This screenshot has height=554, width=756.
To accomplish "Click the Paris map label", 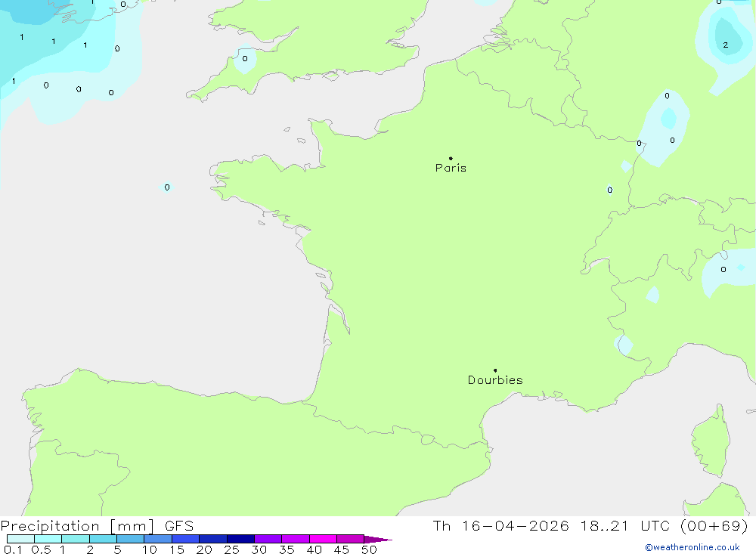I will click(451, 169).
